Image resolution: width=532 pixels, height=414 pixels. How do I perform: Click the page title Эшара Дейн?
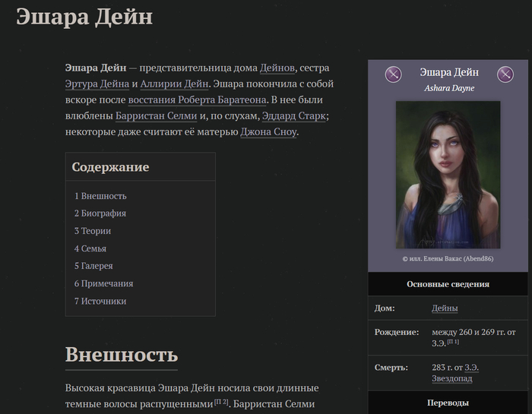click(84, 16)
